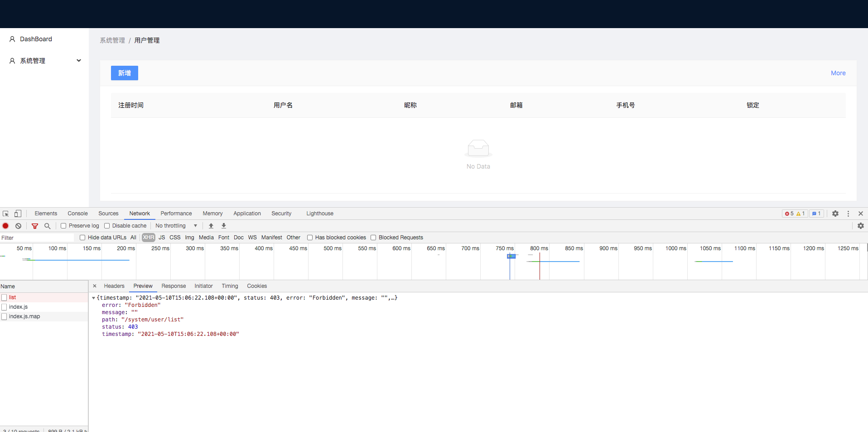The width and height of the screenshot is (868, 432).
Task: Switch to the Console tab
Action: coord(78,214)
